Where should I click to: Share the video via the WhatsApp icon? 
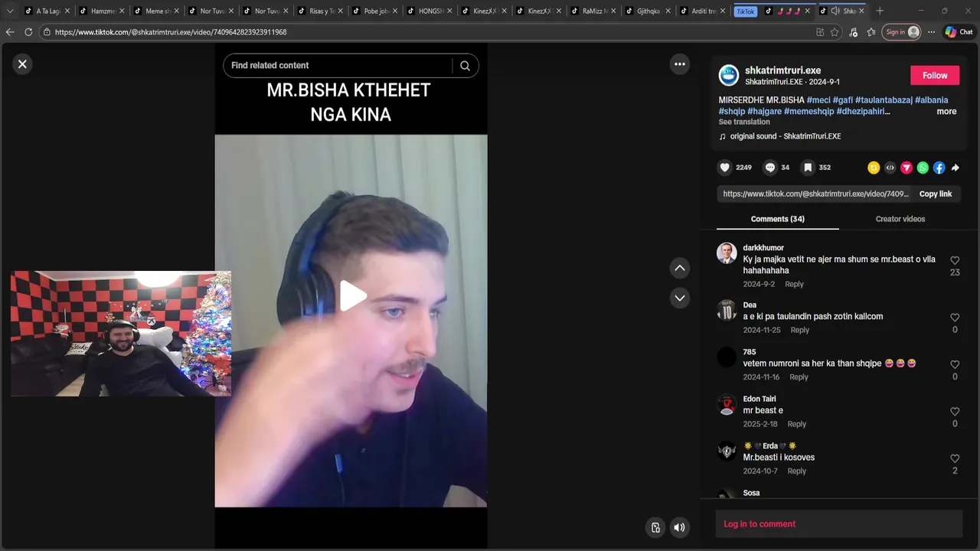tap(923, 168)
